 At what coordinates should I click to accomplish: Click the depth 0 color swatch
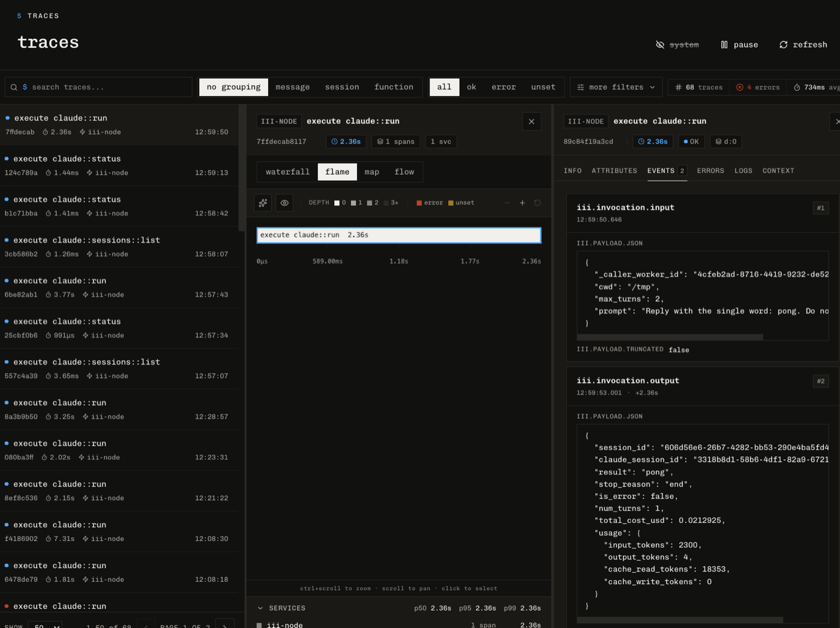[337, 203]
